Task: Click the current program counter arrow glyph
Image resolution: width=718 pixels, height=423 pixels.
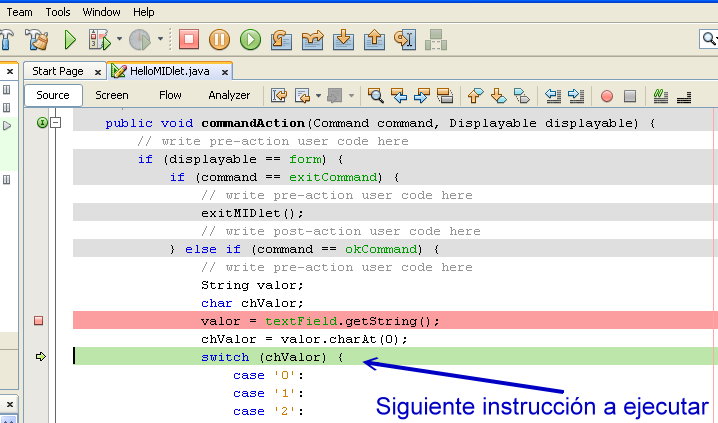Action: 40,356
